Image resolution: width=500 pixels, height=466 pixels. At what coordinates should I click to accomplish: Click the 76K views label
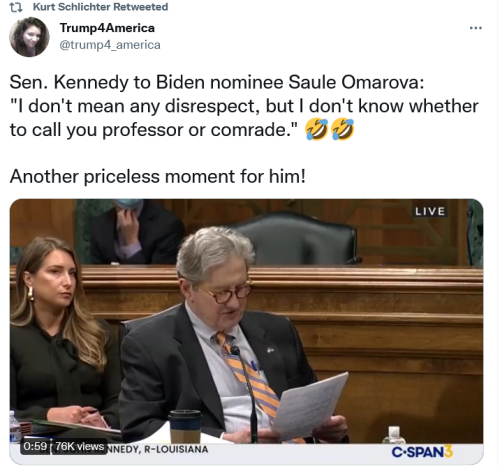click(79, 446)
